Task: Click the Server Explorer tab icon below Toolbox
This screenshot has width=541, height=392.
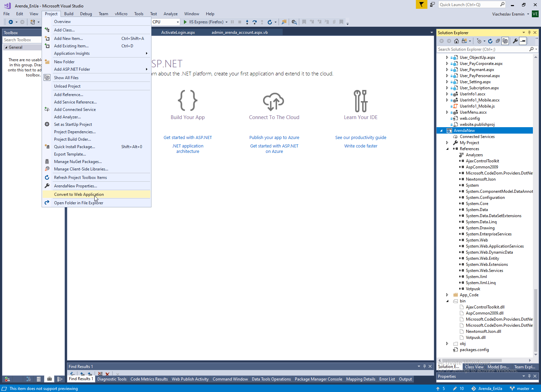Action: click(x=39, y=379)
